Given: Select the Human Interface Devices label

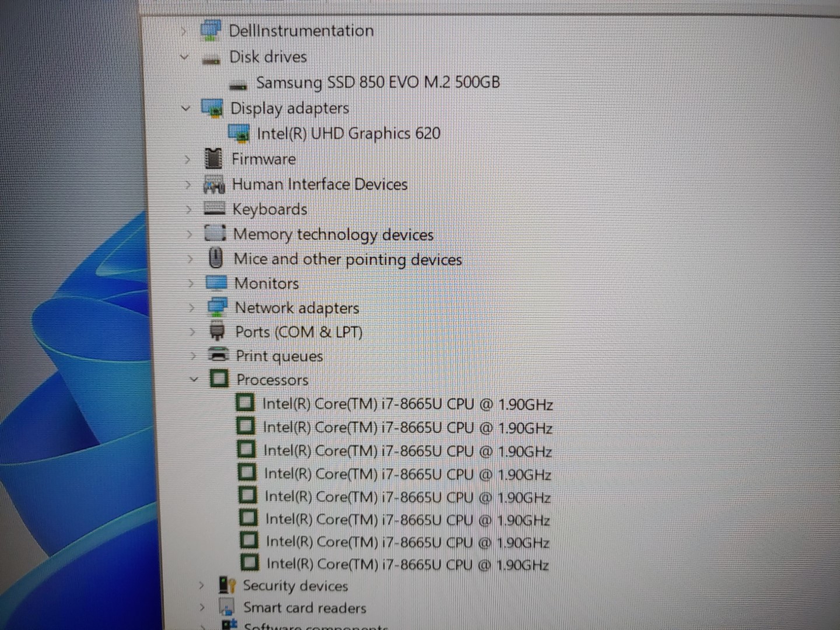Looking at the screenshot, I should click(x=320, y=184).
